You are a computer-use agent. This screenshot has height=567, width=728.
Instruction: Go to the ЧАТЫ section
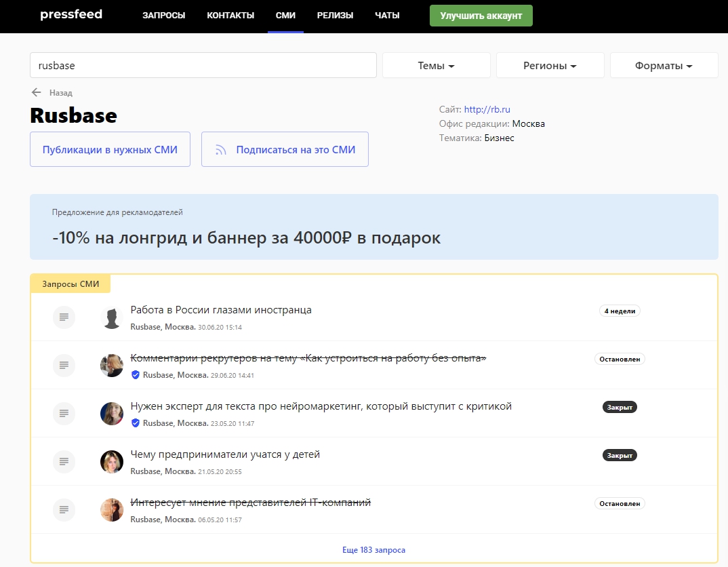(x=387, y=16)
